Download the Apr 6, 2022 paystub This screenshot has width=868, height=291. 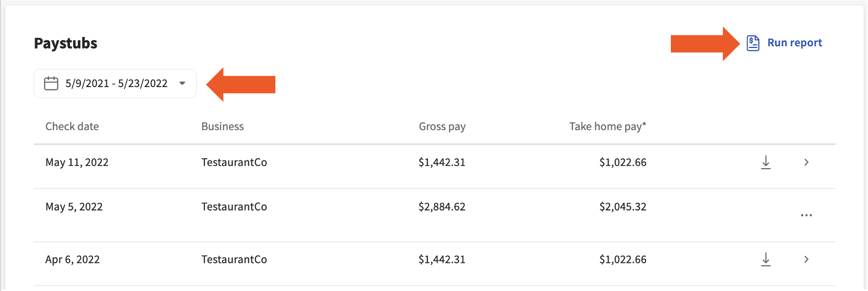[766, 259]
